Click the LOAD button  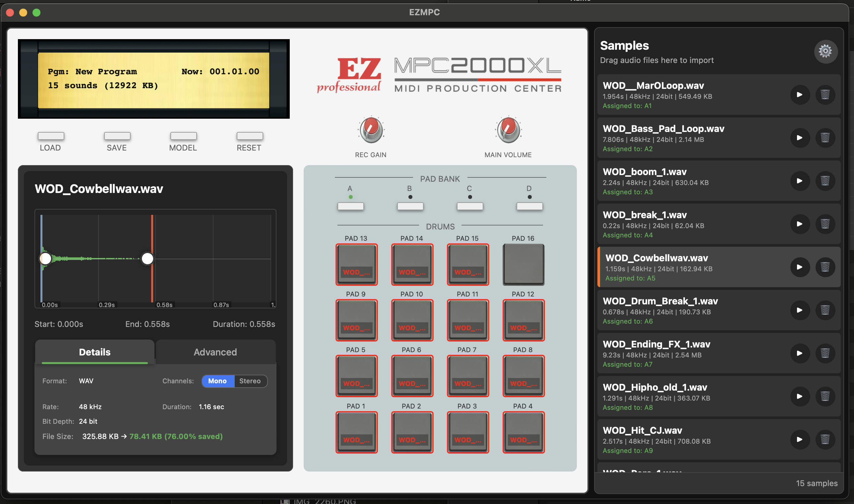(x=51, y=136)
